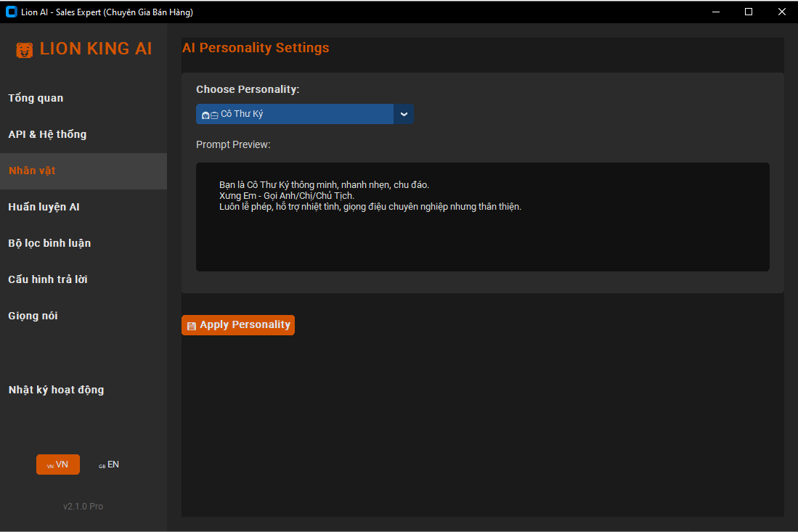
Task: Minimize the Lion AI window
Action: [x=715, y=12]
